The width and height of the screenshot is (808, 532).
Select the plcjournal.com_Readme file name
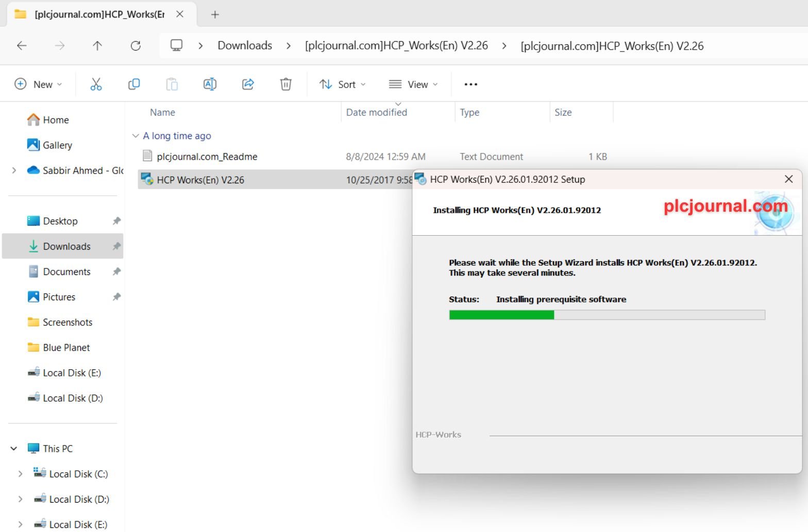[x=207, y=157]
